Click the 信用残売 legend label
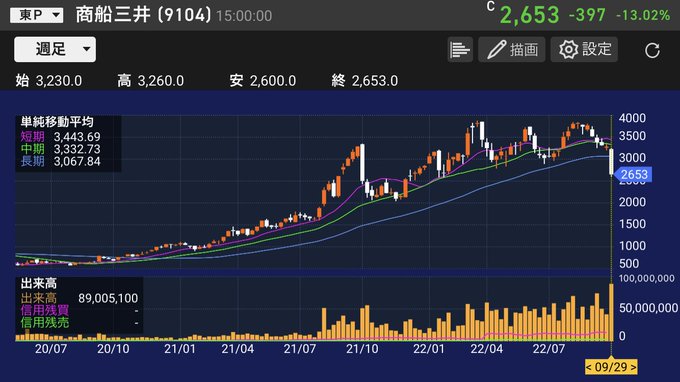 (x=45, y=323)
